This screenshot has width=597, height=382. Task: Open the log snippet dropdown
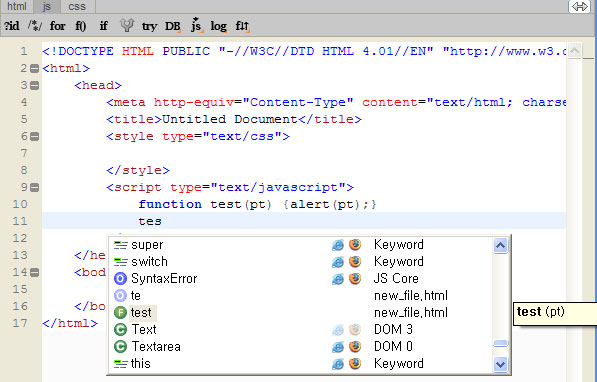(219, 26)
